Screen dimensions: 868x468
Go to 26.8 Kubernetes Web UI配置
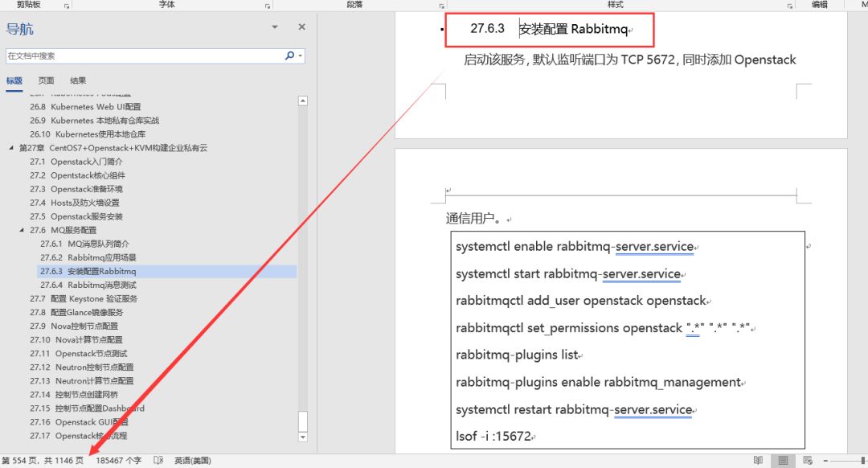pyautogui.click(x=85, y=107)
